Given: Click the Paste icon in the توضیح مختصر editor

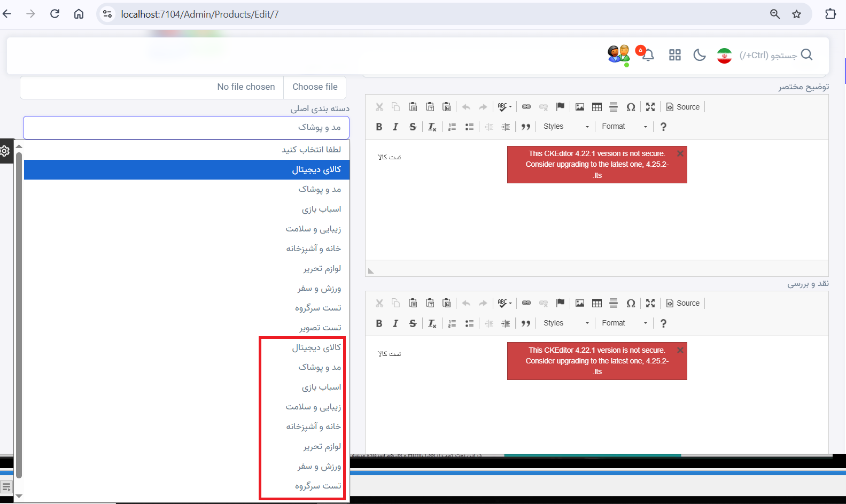Looking at the screenshot, I should (413, 107).
